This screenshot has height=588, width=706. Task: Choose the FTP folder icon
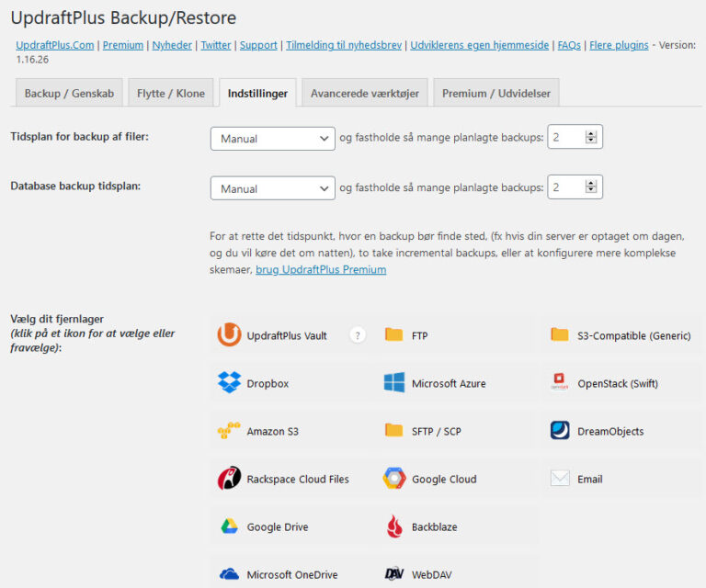point(394,334)
